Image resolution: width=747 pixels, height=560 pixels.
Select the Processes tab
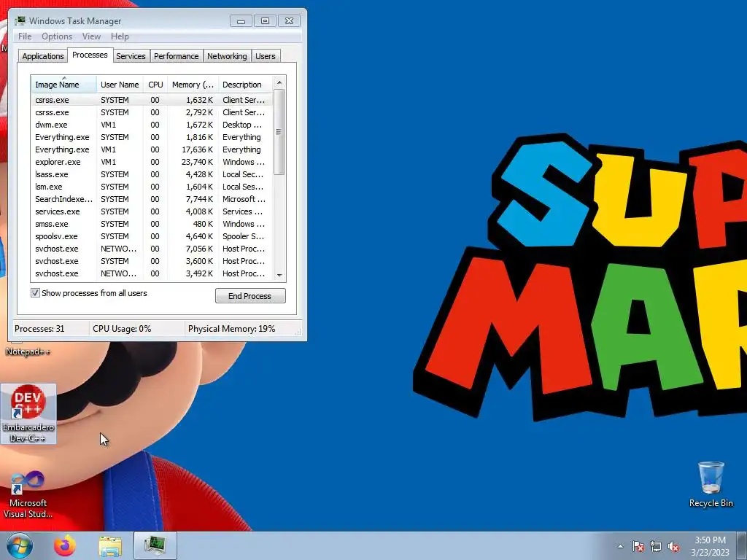(x=90, y=55)
